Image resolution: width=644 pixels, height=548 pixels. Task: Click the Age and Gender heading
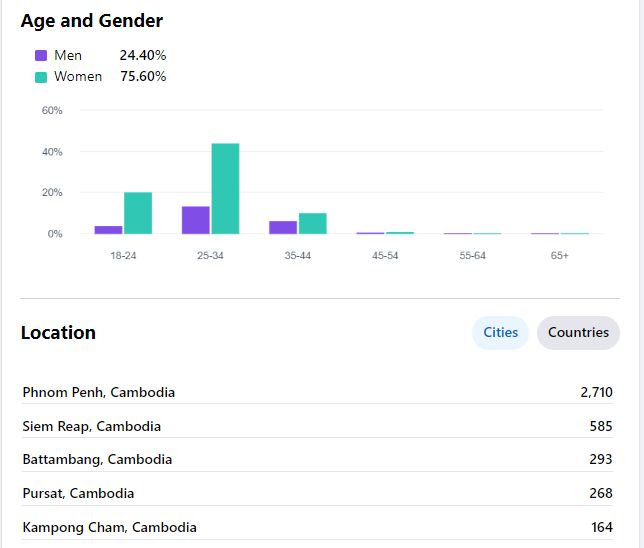(x=92, y=21)
